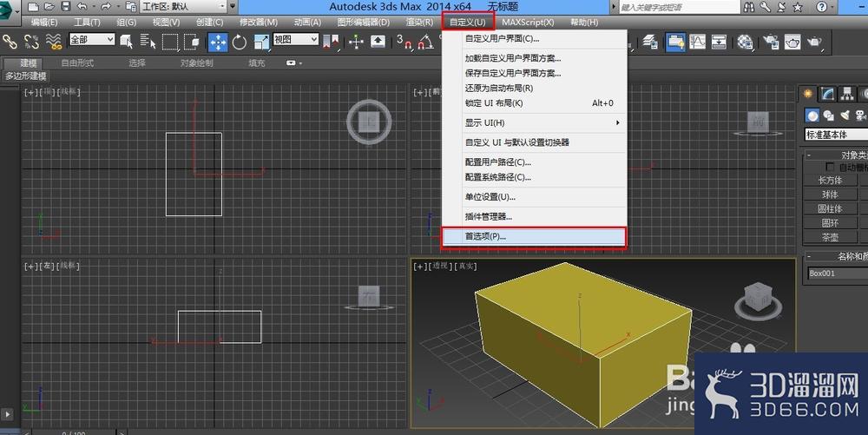Click Select and Manipulate crosshair icon

[356, 42]
